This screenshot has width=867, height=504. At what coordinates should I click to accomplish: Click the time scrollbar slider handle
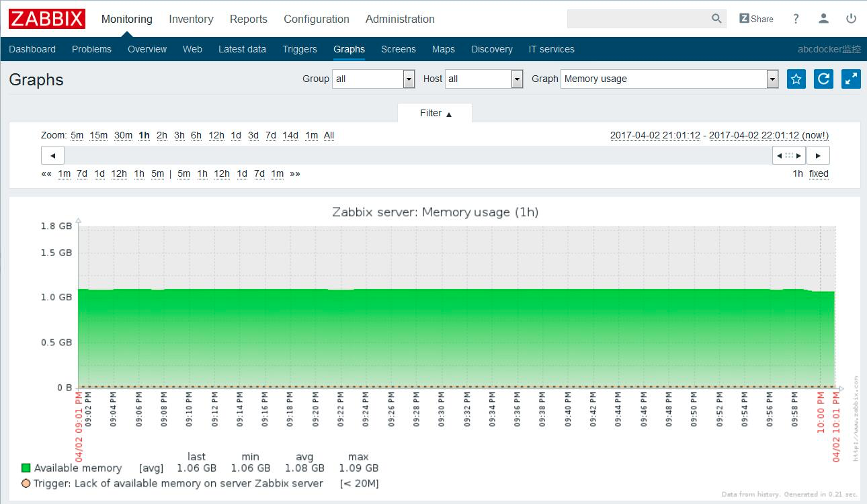pos(789,155)
